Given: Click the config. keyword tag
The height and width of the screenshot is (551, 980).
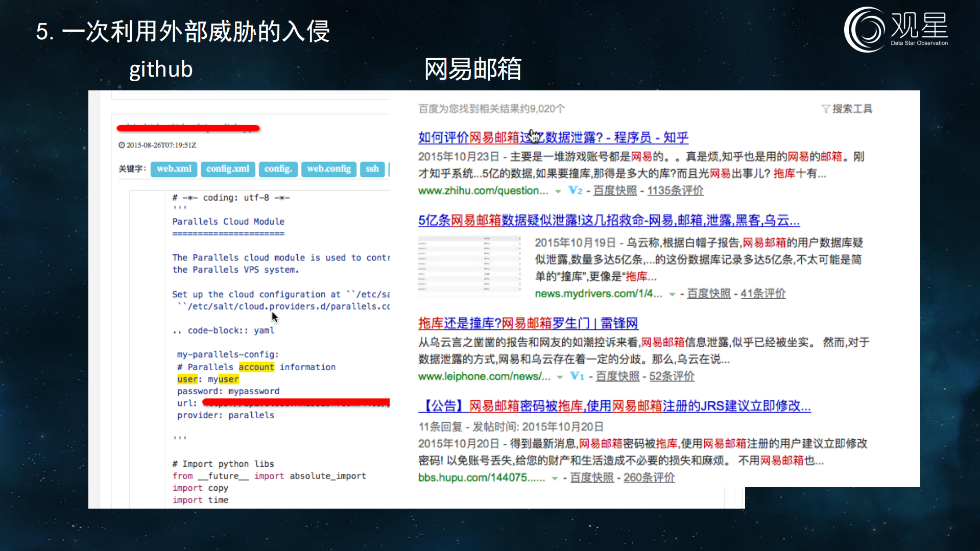Looking at the screenshot, I should (278, 169).
